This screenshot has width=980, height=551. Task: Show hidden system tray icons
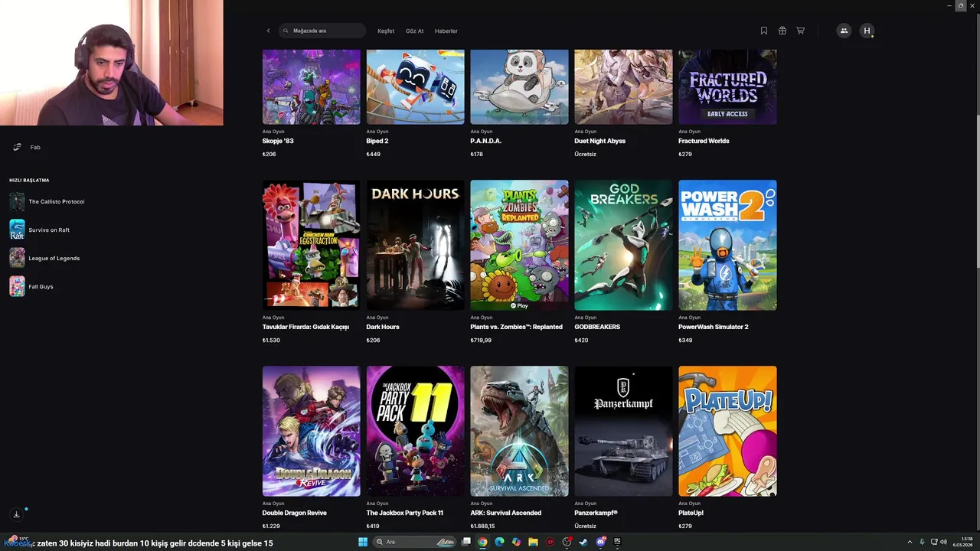click(910, 542)
